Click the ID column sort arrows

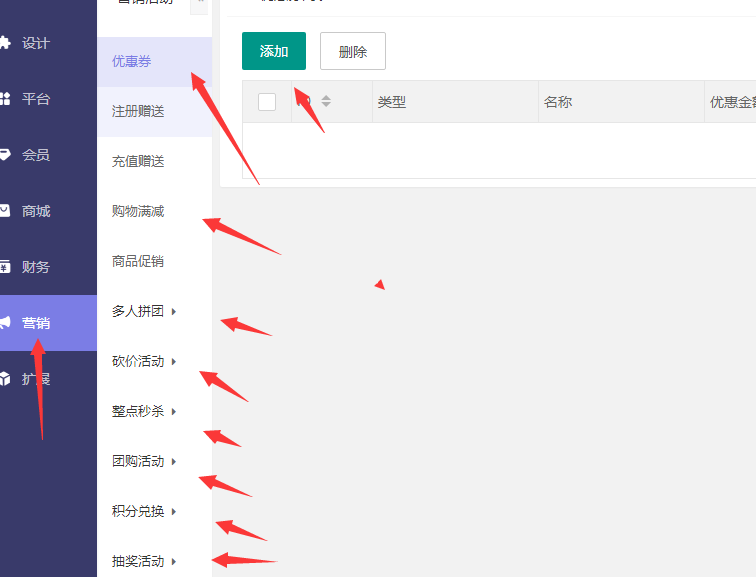click(x=325, y=102)
